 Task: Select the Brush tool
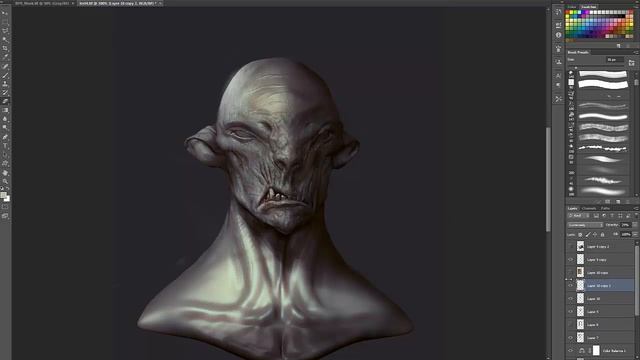click(5, 75)
